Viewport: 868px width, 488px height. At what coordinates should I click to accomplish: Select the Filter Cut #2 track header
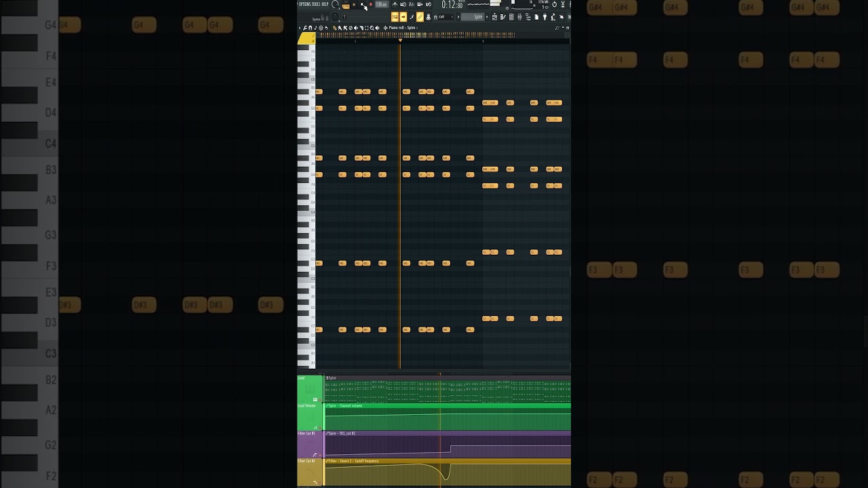point(309,472)
